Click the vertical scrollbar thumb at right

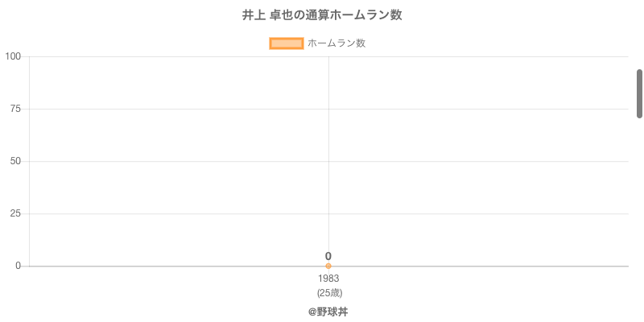tap(639, 93)
